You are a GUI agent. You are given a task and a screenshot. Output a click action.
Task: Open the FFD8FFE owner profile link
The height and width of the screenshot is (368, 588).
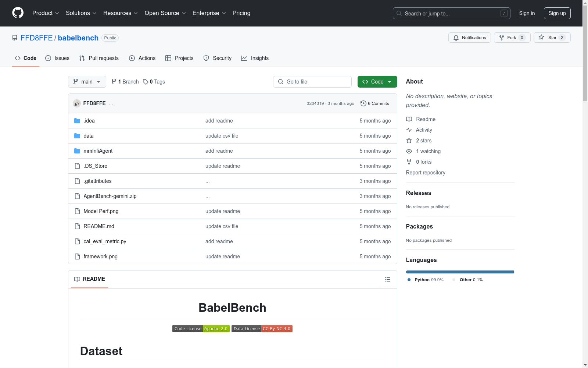coord(37,38)
